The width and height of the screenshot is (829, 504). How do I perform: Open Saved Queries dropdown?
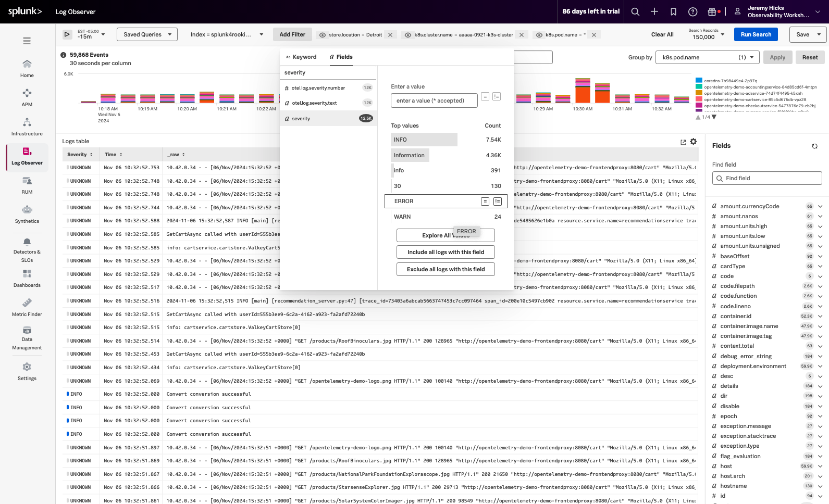(147, 34)
